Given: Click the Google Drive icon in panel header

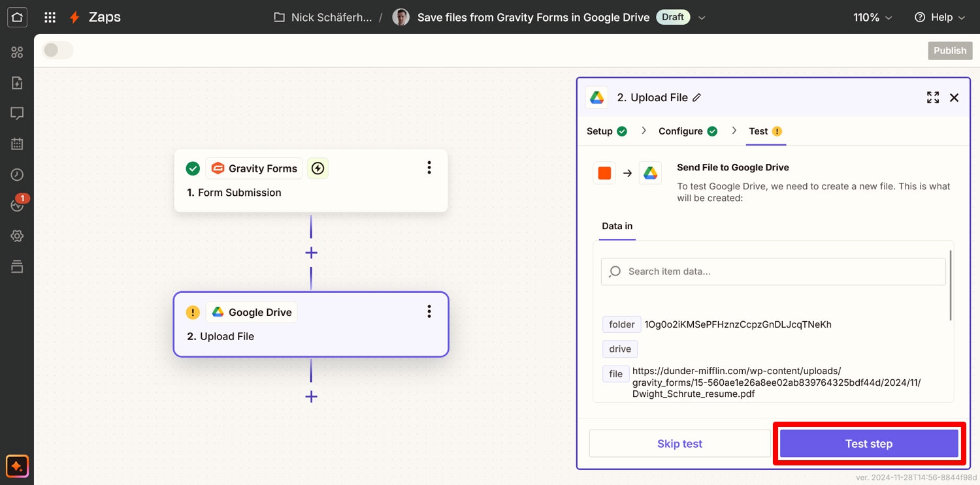Looking at the screenshot, I should click(597, 97).
